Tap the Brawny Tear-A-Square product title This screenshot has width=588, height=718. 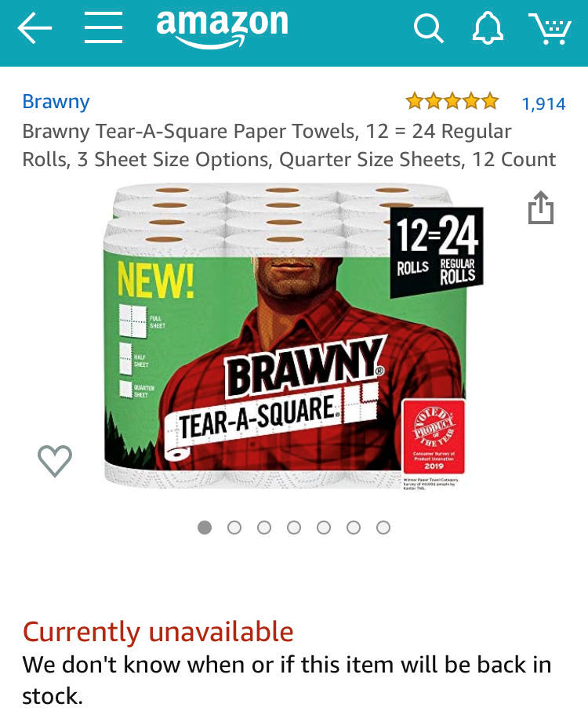coord(289,145)
